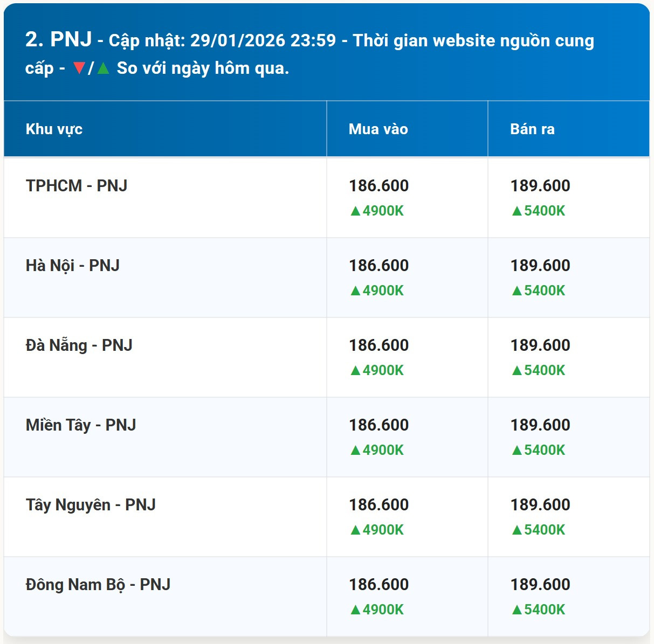Viewport: 654px width, 644px height.
Task: Select the Đà Nẵng - PNJ row label
Action: tap(79, 345)
